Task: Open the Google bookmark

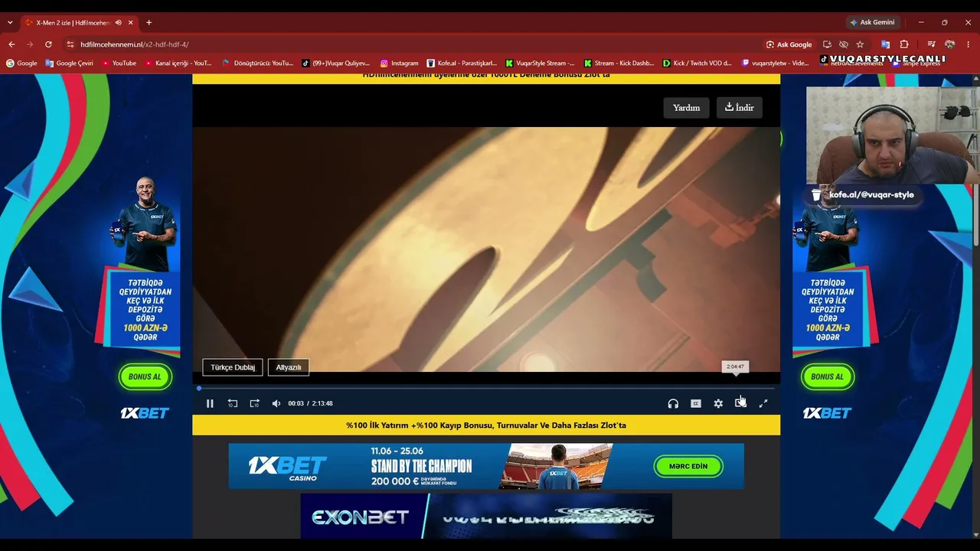Action: (x=21, y=64)
